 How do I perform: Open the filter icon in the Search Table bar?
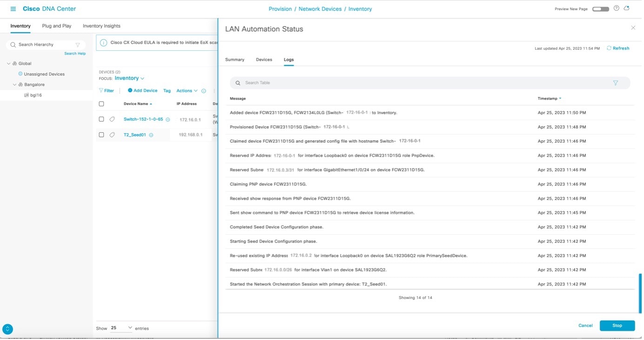tap(615, 82)
